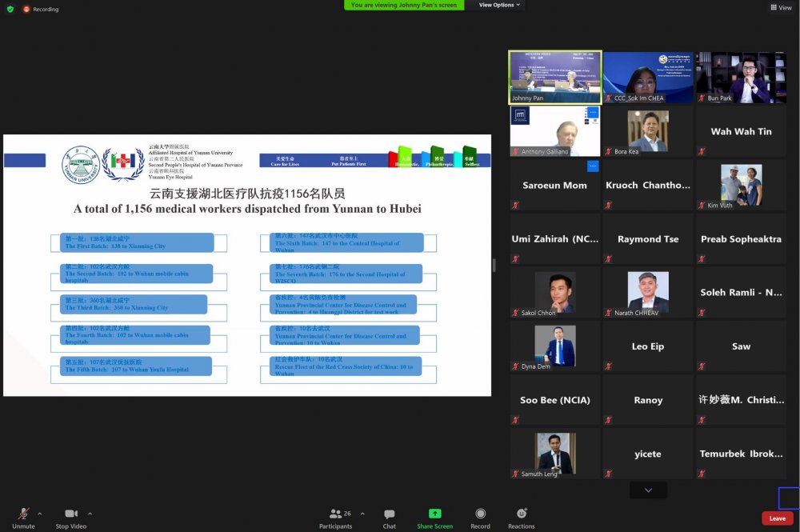This screenshot has height=532, width=800.
Task: Unmute the microphone
Action: [23, 514]
